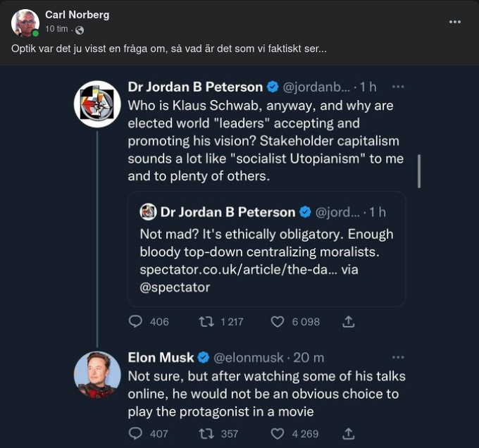The width and height of the screenshot is (479, 448).
Task: Click the tweet scrollbar handle
Action: [419, 170]
